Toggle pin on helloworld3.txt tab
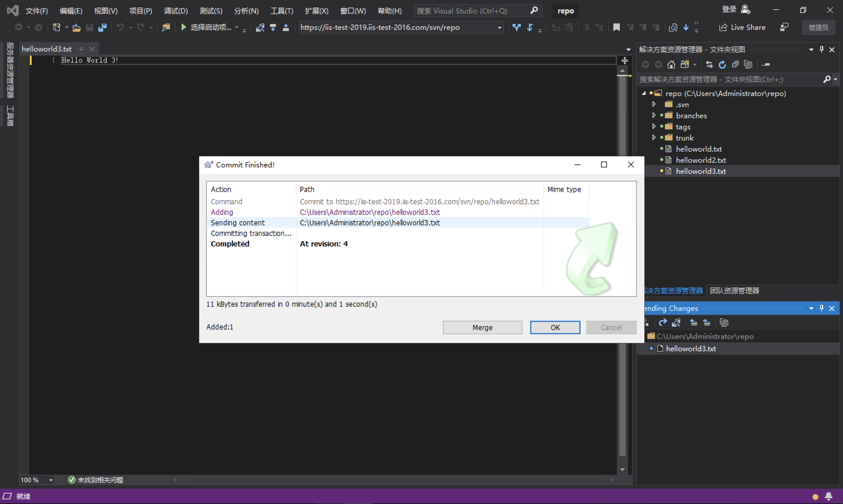 pos(81,49)
